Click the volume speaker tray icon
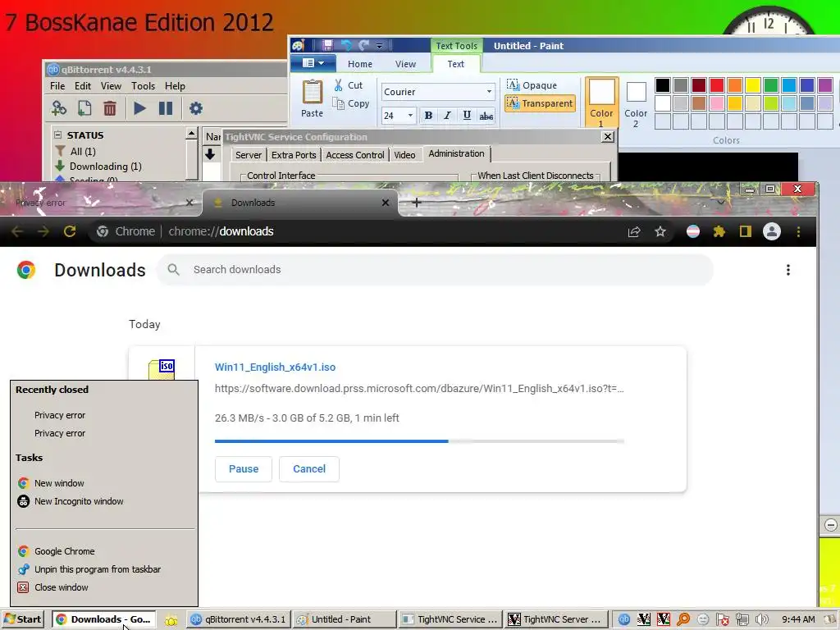Viewport: 840px width, 630px height. click(x=761, y=619)
